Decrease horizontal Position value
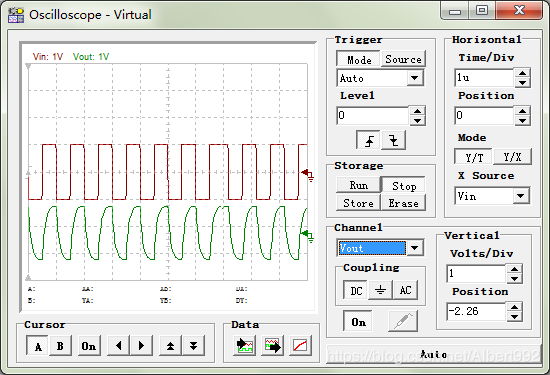The height and width of the screenshot is (375, 550). [522, 121]
